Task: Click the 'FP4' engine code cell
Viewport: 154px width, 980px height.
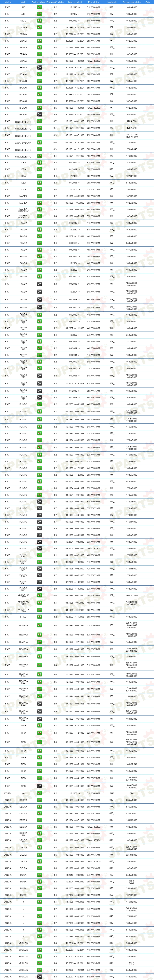Action: [132, 793]
